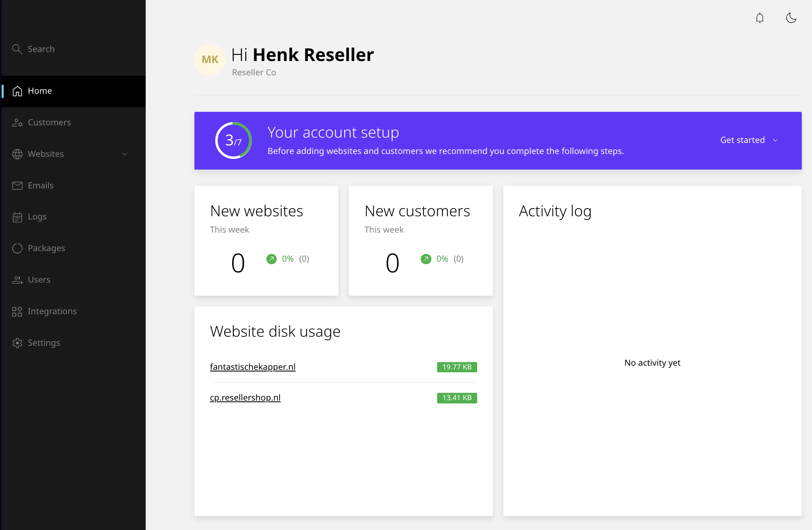Switch to the Websites menu item
812x530 pixels.
click(45, 154)
